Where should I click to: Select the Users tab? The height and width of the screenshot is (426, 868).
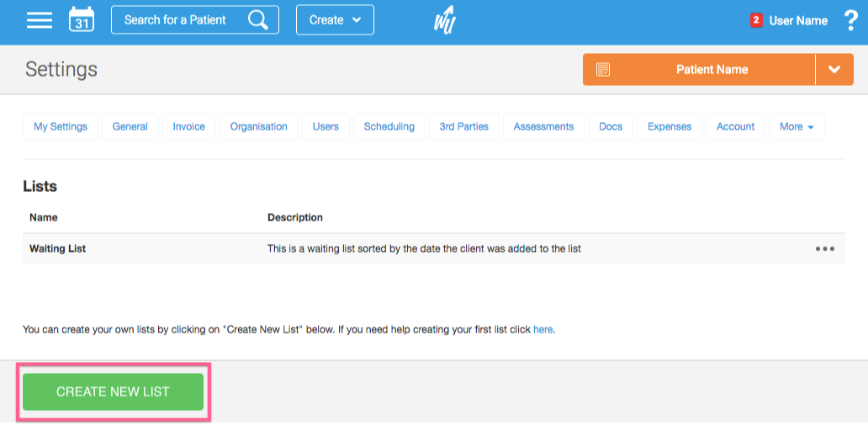pos(325,127)
